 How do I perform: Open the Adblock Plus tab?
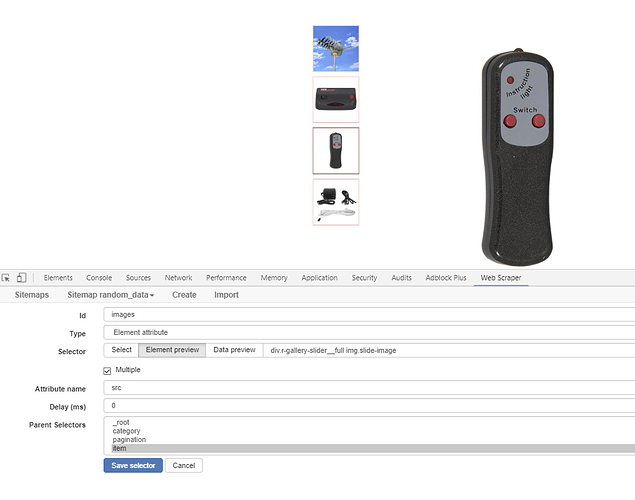(446, 278)
